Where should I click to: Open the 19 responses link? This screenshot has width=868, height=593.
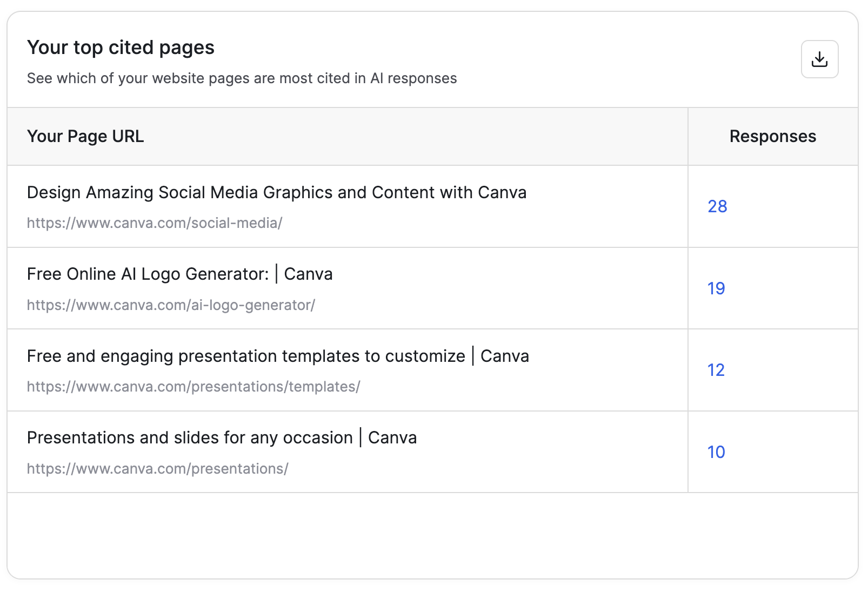[716, 288]
